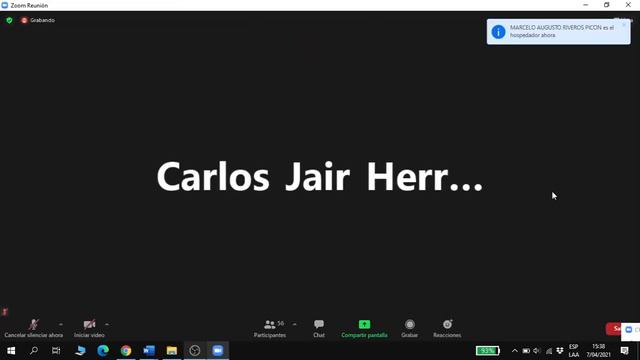The image size is (640, 360).
Task: Close the host change notification
Action: 624,25
